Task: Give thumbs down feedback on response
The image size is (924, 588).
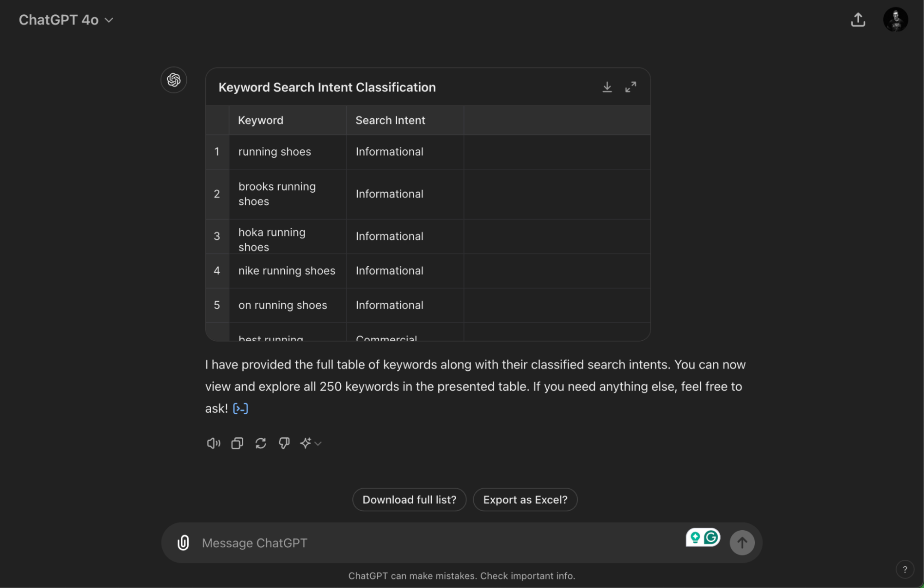Action: click(284, 443)
